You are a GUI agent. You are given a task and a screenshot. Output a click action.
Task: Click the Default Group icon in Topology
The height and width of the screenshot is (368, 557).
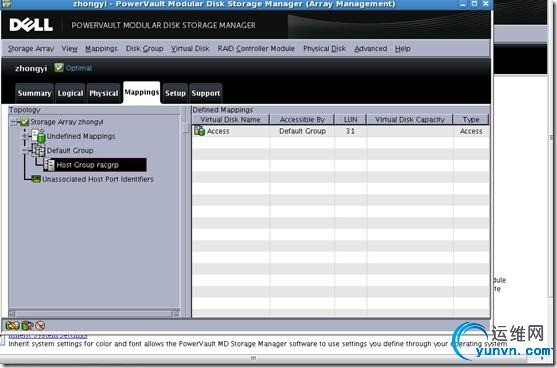pos(39,150)
